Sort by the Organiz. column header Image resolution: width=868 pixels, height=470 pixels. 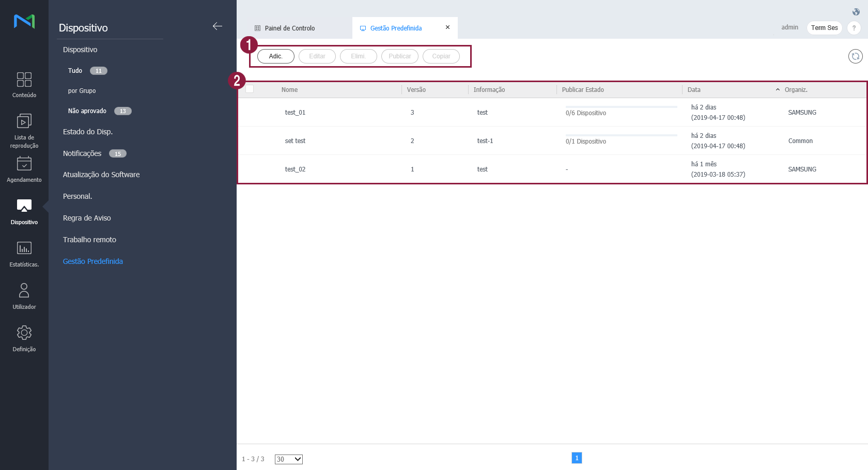(796, 90)
